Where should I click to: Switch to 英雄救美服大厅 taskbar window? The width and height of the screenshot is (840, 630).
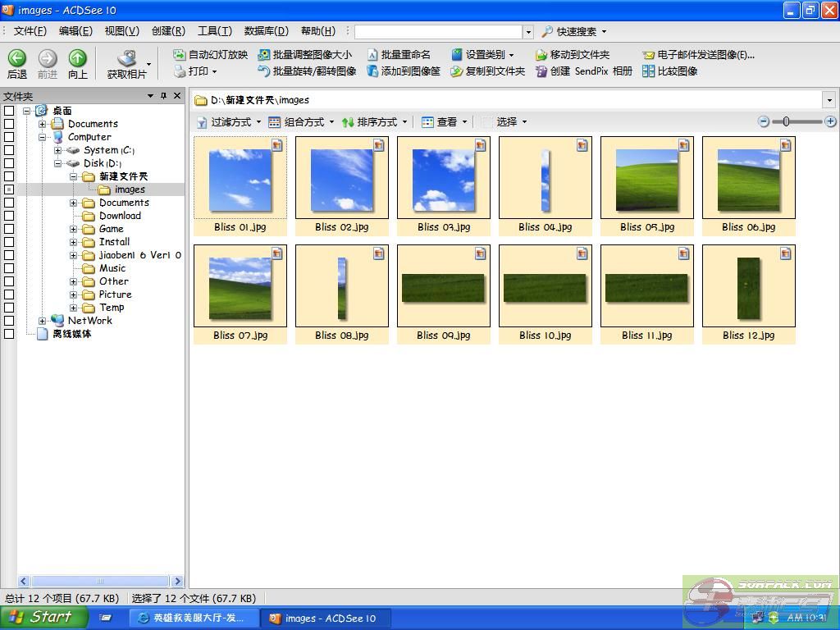pos(194,619)
